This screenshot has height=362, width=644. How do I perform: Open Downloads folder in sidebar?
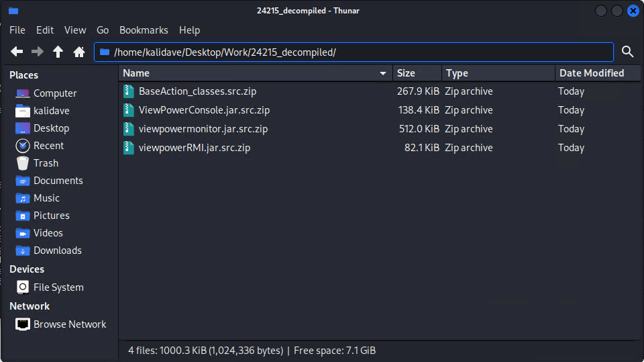click(x=57, y=251)
